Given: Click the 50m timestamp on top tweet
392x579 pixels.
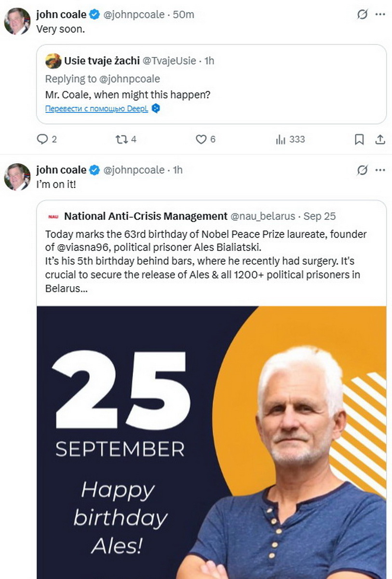Looking at the screenshot, I should [183, 14].
